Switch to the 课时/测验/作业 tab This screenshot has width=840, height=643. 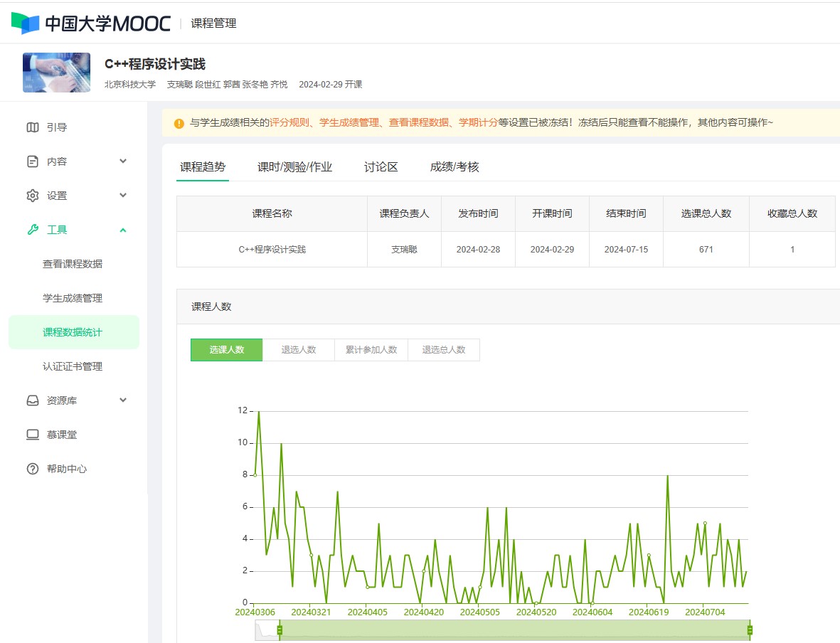click(294, 167)
